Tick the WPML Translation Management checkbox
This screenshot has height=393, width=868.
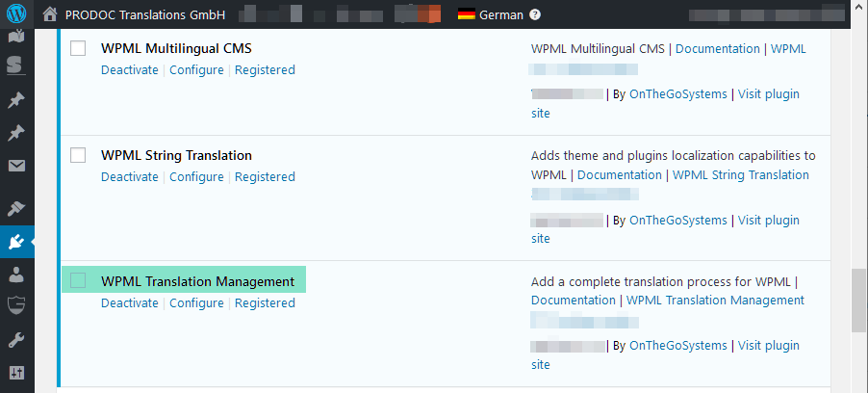(x=78, y=280)
